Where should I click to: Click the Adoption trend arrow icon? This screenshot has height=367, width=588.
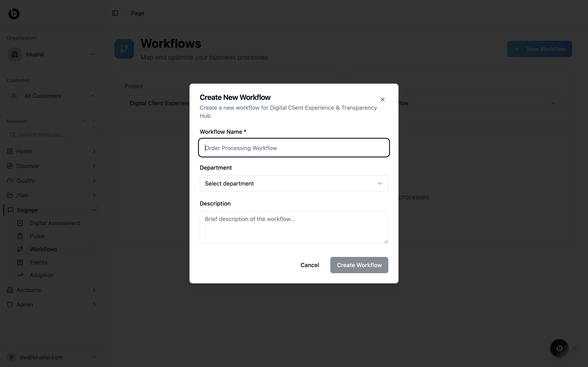20,275
